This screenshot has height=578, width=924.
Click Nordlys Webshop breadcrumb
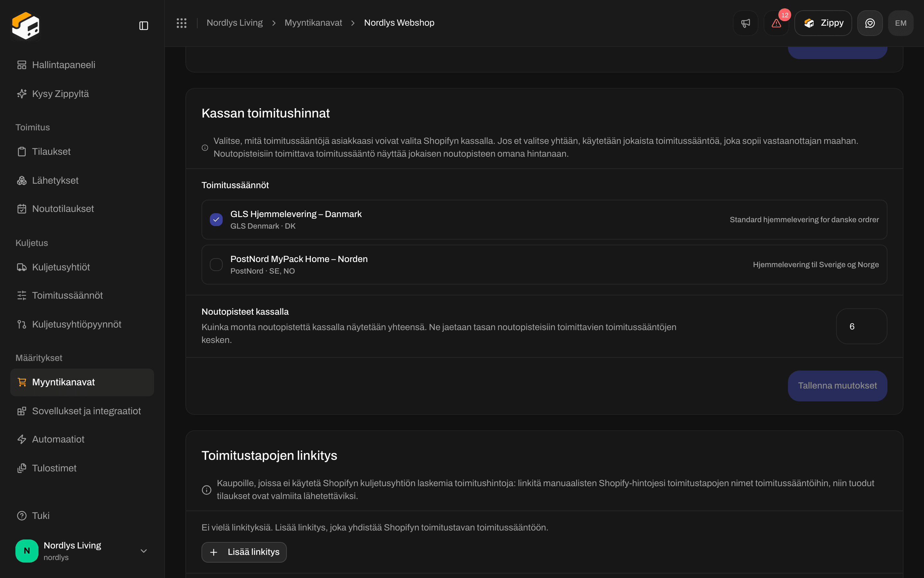tap(399, 23)
